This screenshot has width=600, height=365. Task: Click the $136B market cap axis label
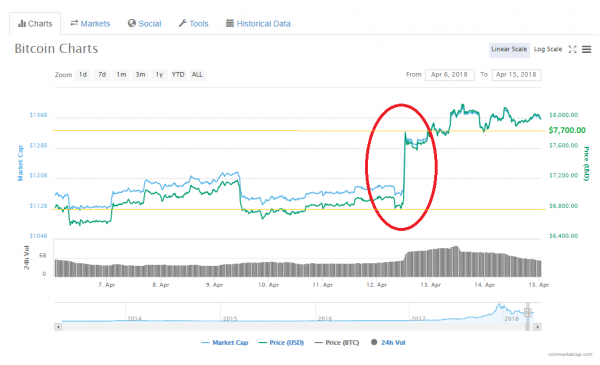[39, 115]
